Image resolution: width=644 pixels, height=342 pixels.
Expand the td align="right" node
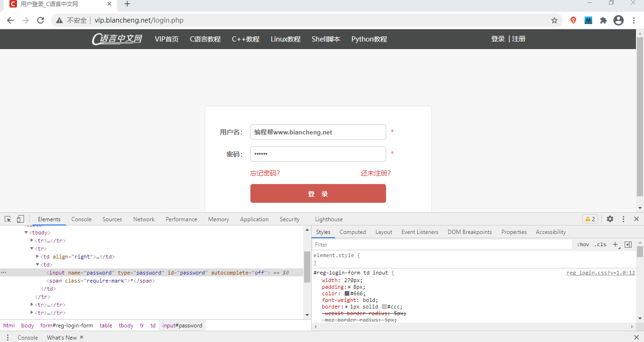pyautogui.click(x=38, y=257)
